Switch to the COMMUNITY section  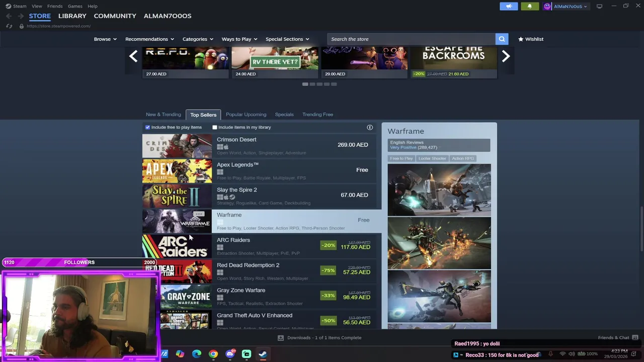[115, 16]
